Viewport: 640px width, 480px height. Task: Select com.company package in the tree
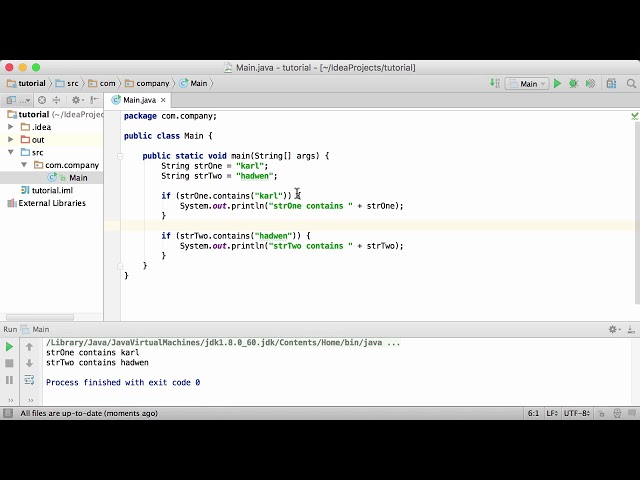click(x=51, y=165)
